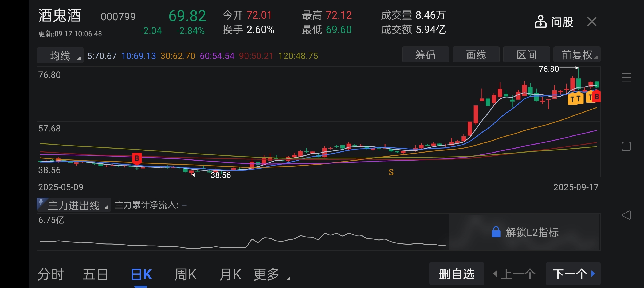This screenshot has width=644, height=288.
Task: Go to 下一个 next stock
Action: [x=573, y=274]
